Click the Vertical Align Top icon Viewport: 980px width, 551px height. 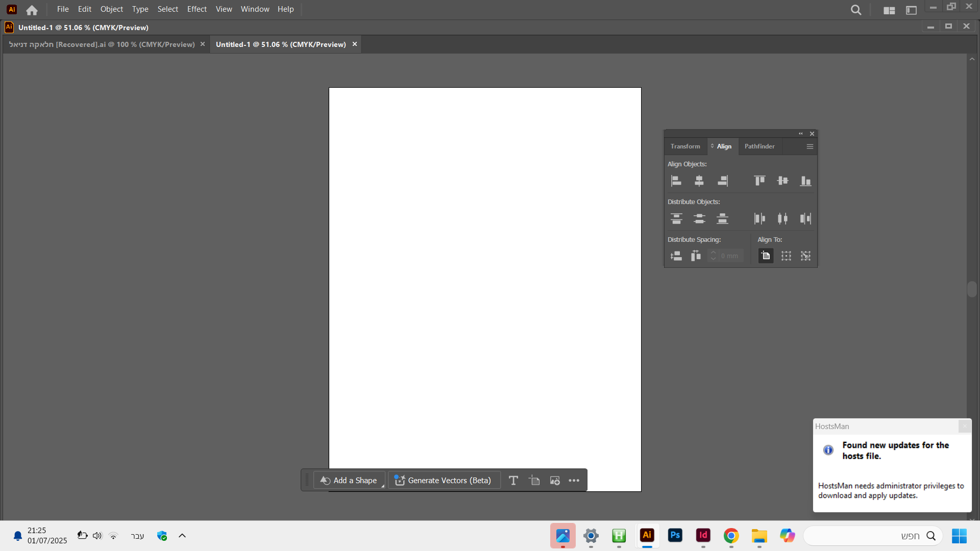coord(759,181)
